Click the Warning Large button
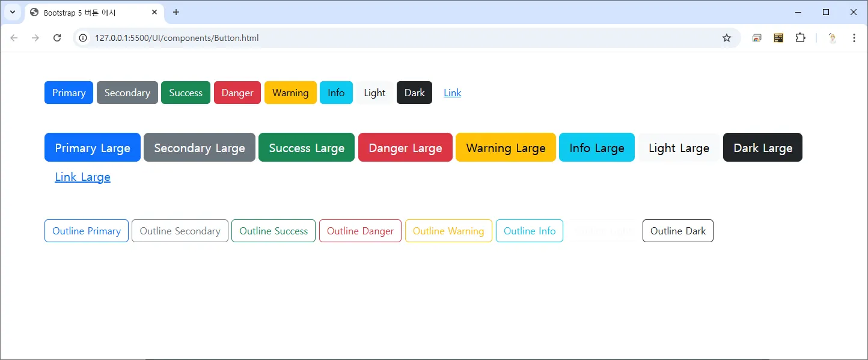The height and width of the screenshot is (360, 868). 506,147
